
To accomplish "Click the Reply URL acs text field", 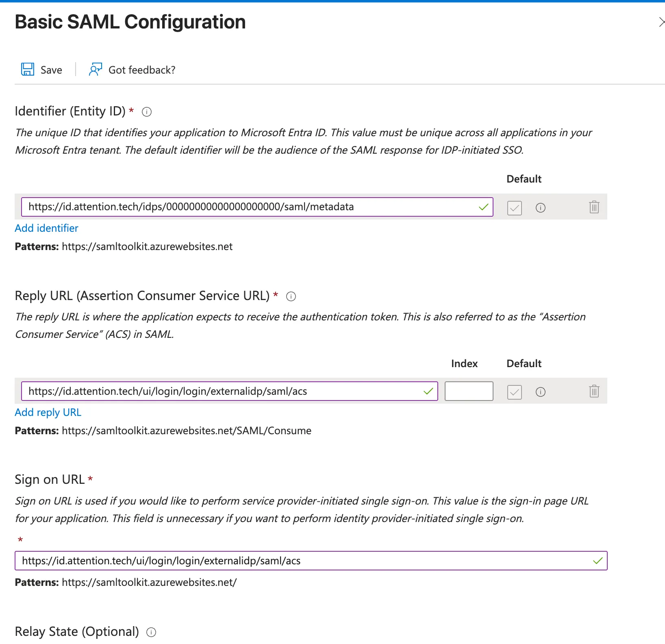I will tap(224, 391).
